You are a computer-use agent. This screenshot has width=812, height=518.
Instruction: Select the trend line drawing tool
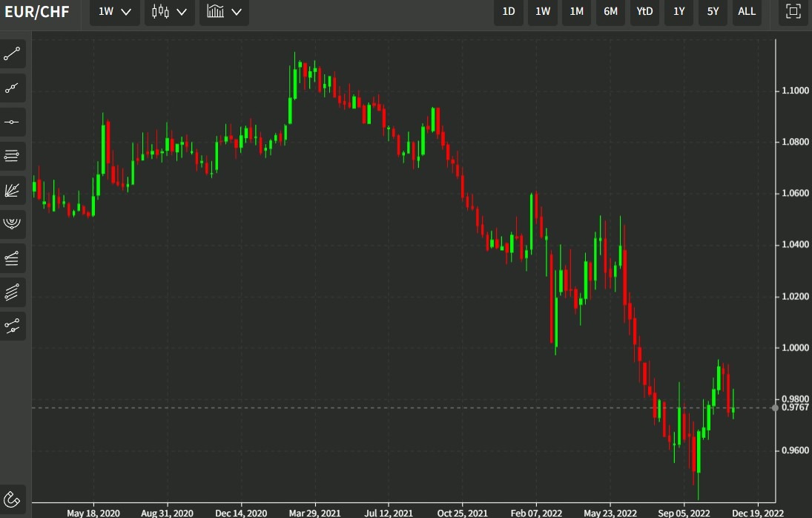coord(12,54)
